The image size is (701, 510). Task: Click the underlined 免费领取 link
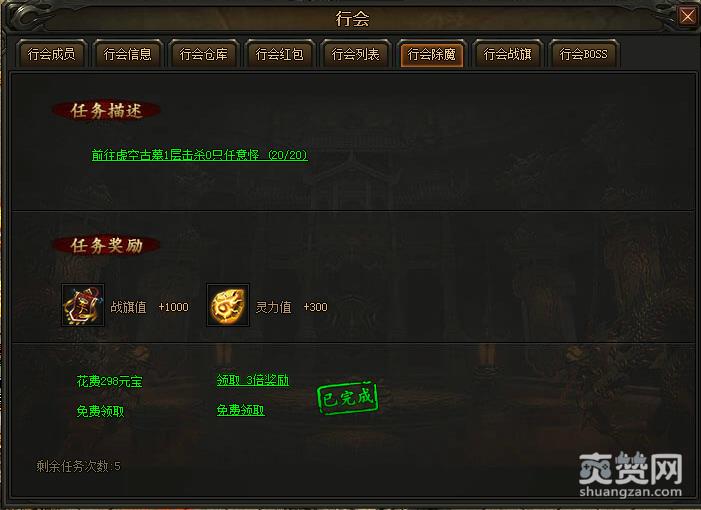pyautogui.click(x=241, y=410)
